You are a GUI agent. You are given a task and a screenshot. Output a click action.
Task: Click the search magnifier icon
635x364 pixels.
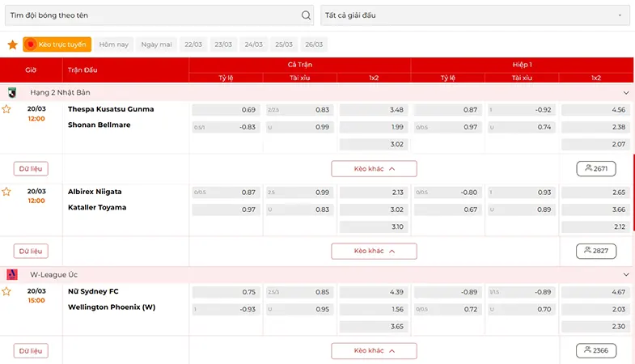[x=306, y=15]
